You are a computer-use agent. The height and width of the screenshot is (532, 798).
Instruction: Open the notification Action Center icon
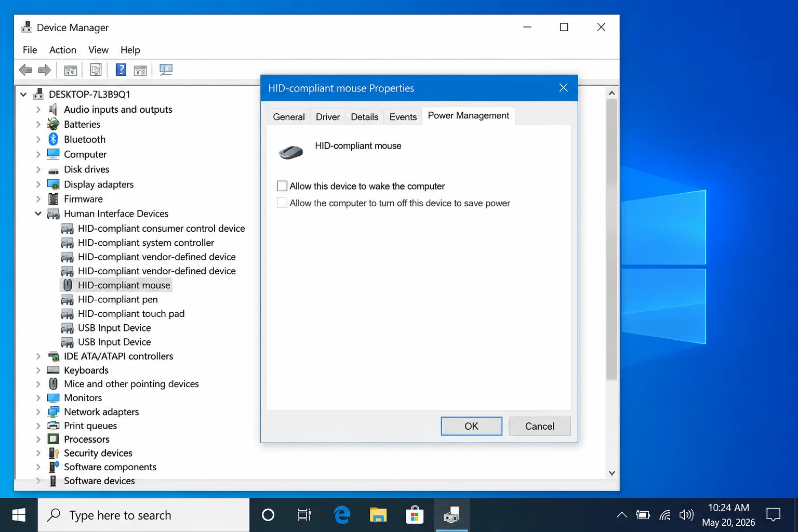coord(774,515)
